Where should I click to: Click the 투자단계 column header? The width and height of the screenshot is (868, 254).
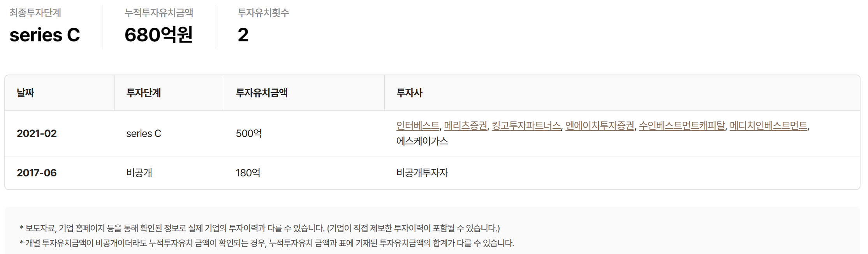pos(143,93)
